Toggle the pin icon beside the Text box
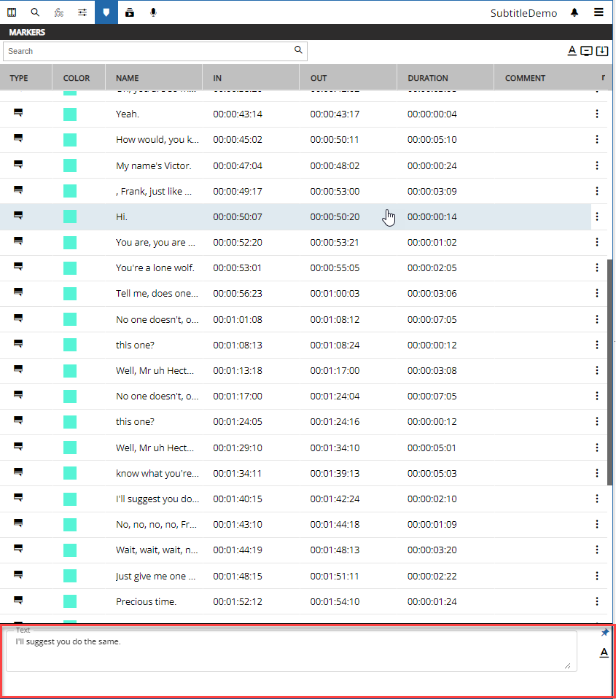Image resolution: width=616 pixels, height=699 pixels. click(604, 633)
